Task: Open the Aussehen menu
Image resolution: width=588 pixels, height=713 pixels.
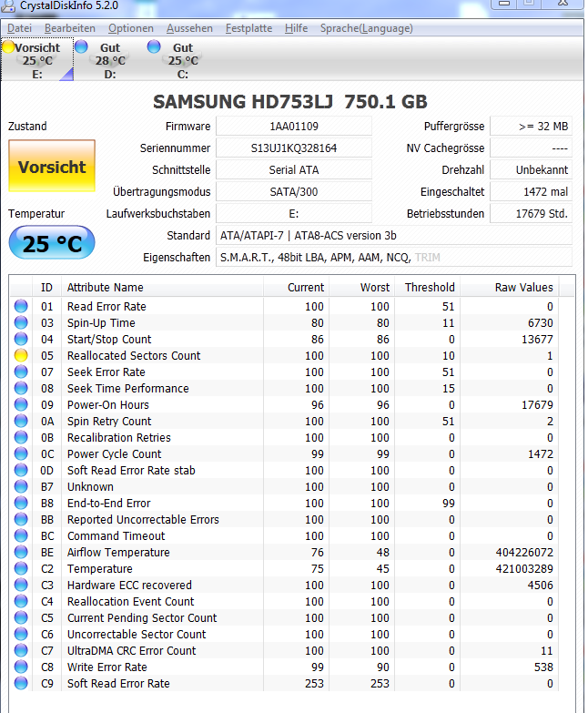Action: click(189, 28)
